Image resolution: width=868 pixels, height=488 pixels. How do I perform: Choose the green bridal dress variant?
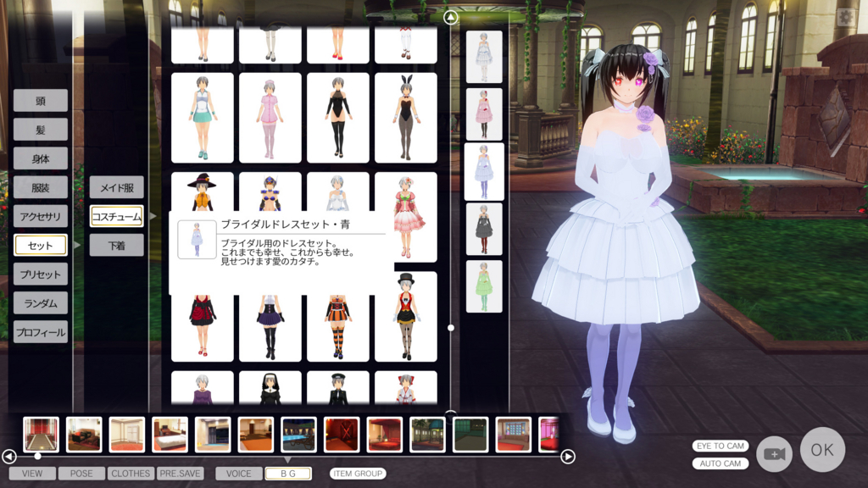coord(484,286)
